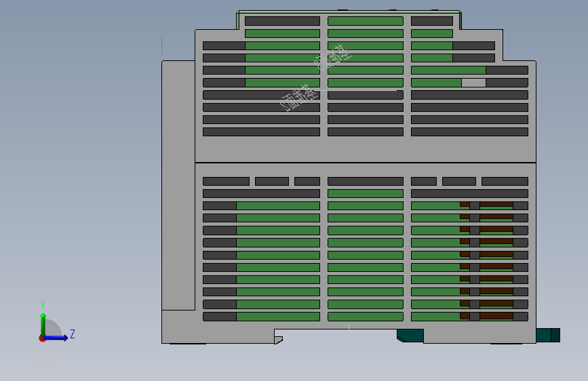Screen dimensions: 588x381
Task: Select the teal clip under the model's bottom edge
Action: click(x=410, y=336)
